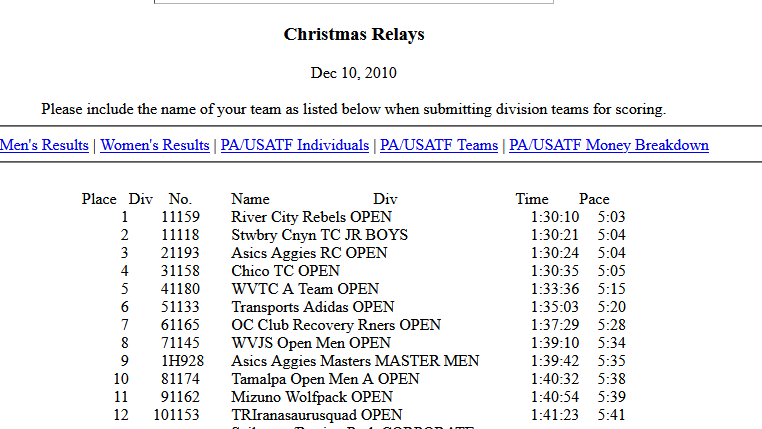The width and height of the screenshot is (762, 429).
Task: Click the TRIranasaurusquad OPEN entry
Action: coord(317,415)
